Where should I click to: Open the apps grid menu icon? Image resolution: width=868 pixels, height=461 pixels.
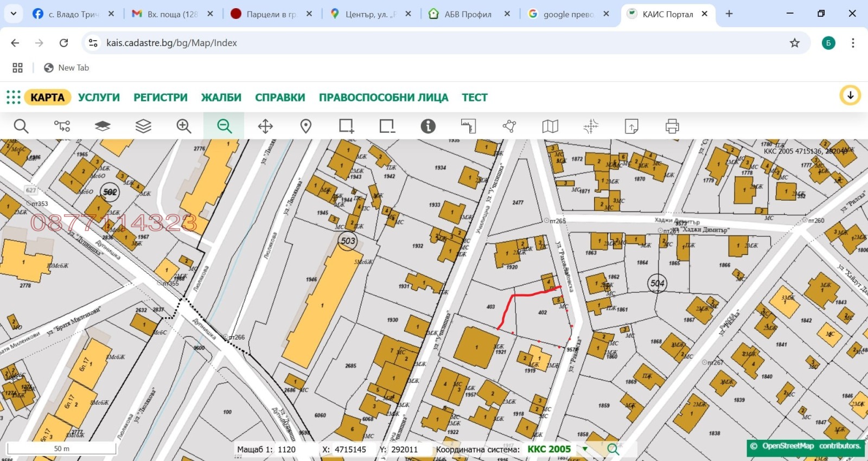point(14,98)
